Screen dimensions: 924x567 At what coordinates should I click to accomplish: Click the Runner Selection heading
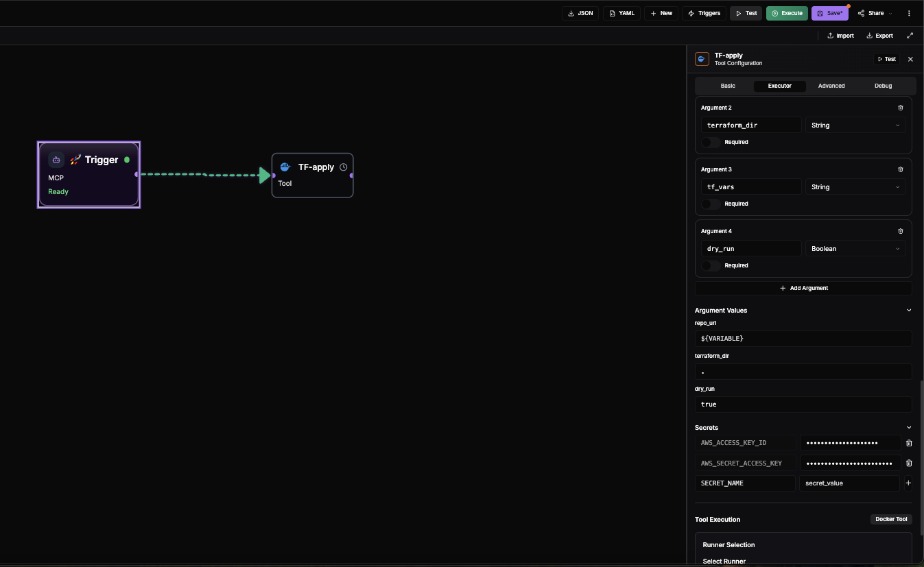pyautogui.click(x=728, y=545)
